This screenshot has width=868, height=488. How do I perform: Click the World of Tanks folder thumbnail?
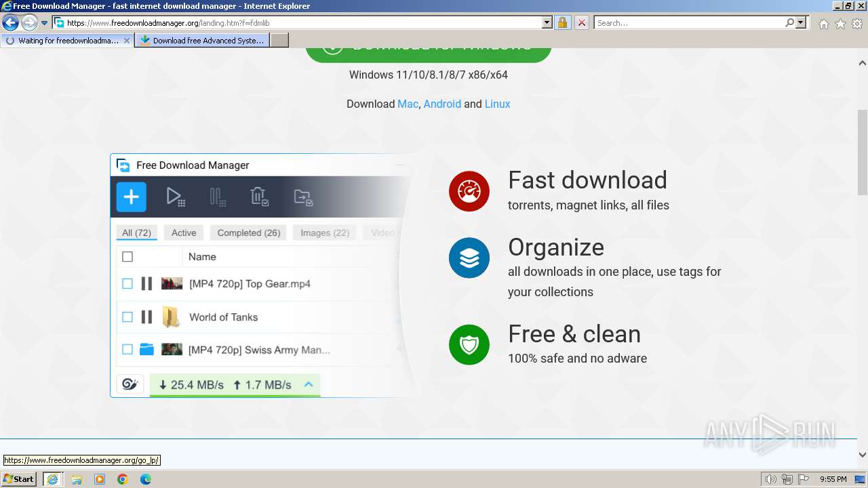(x=171, y=317)
